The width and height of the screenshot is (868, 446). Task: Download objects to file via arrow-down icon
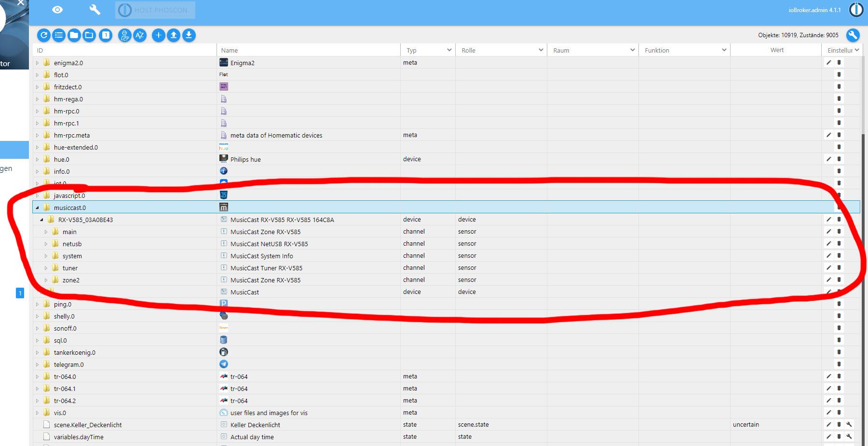(x=189, y=35)
